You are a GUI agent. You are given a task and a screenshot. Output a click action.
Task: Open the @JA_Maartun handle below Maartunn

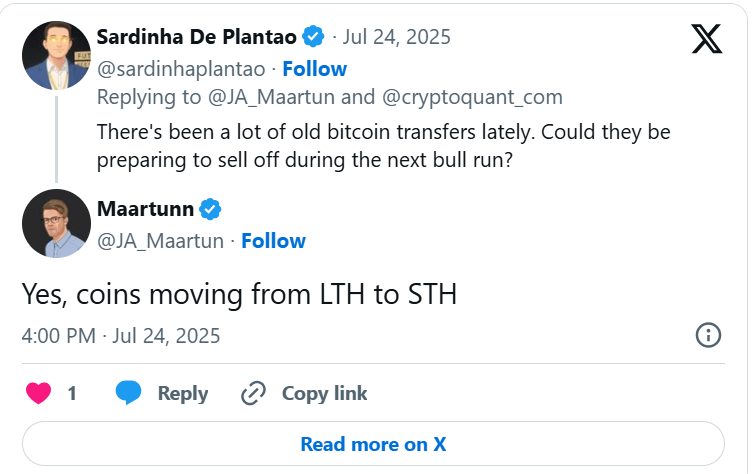pyautogui.click(x=160, y=241)
